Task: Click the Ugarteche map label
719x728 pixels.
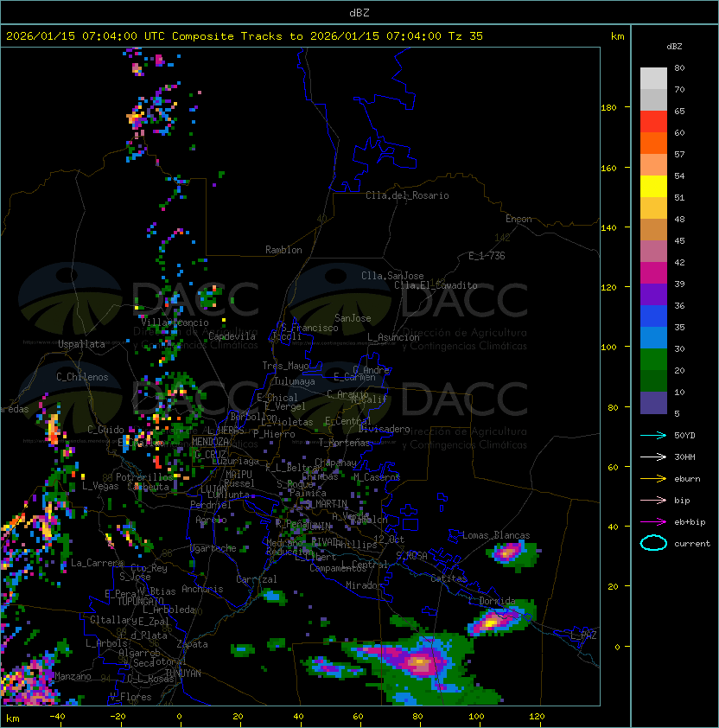Action: click(213, 548)
